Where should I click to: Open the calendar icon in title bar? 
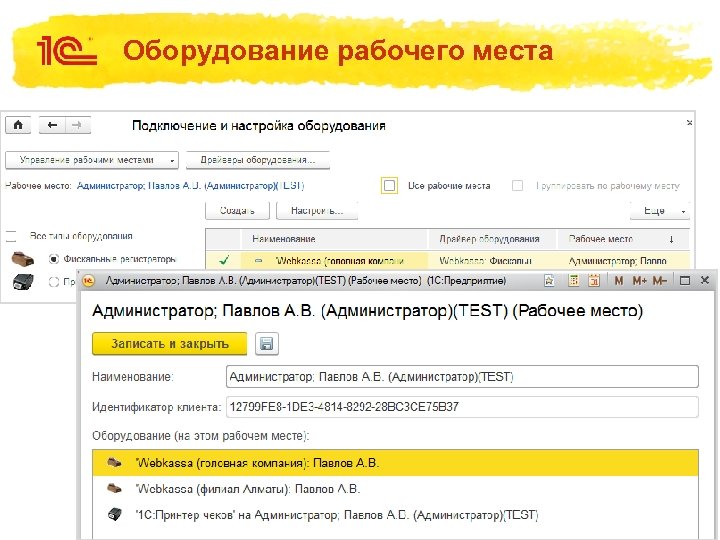pos(594,281)
